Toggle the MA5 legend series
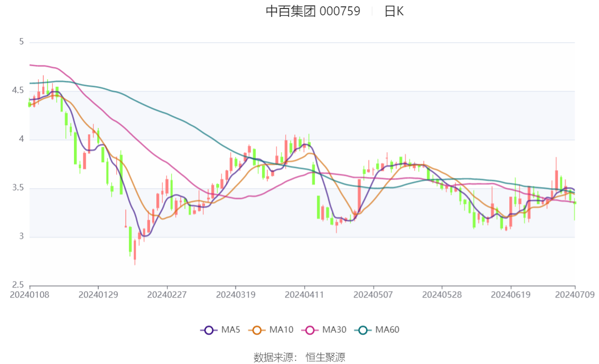Viewport: 599px width, 364px height. click(220, 330)
